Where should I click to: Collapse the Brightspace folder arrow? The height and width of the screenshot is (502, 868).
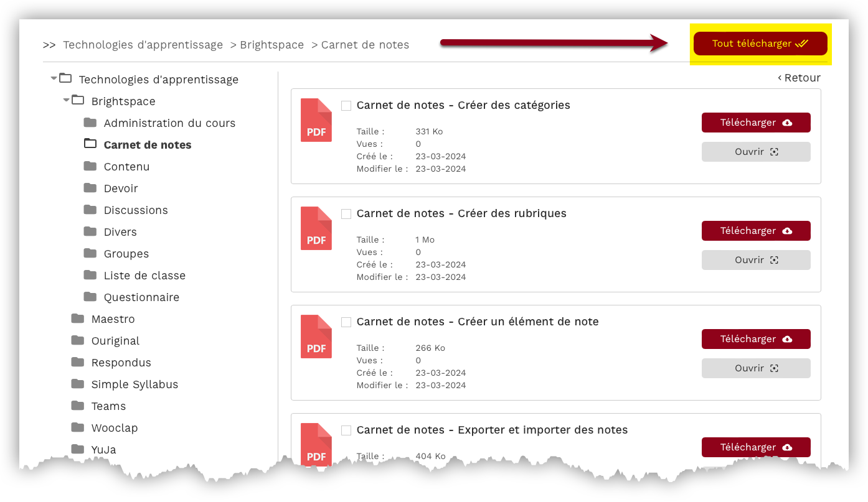pyautogui.click(x=67, y=100)
